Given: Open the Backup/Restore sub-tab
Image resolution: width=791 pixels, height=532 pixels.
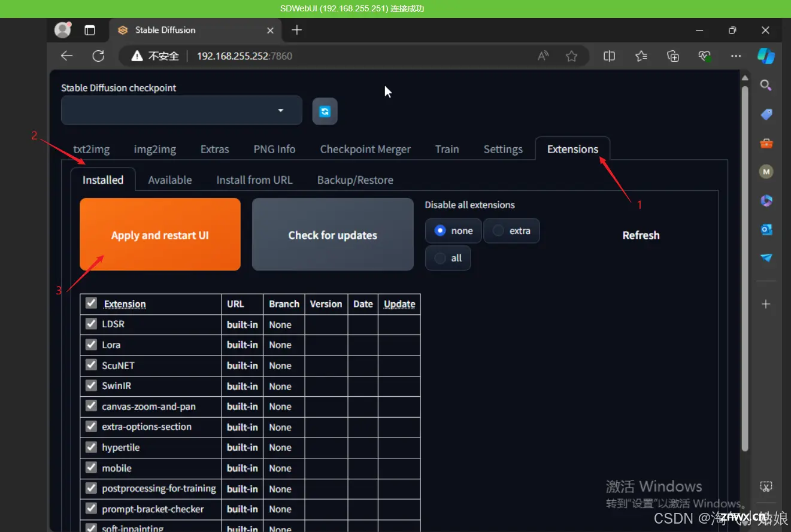Looking at the screenshot, I should click(355, 180).
